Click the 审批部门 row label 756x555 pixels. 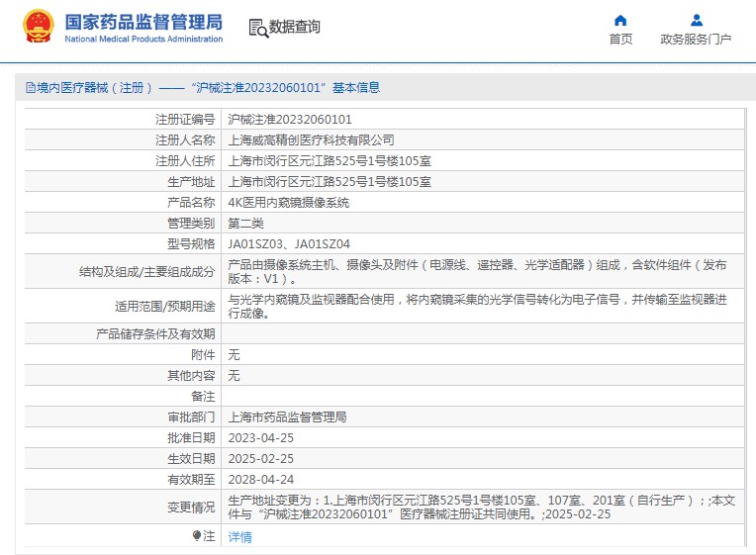coord(191,416)
